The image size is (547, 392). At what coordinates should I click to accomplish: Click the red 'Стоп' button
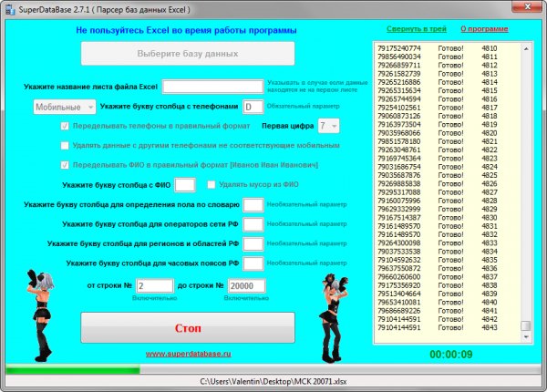(x=188, y=328)
